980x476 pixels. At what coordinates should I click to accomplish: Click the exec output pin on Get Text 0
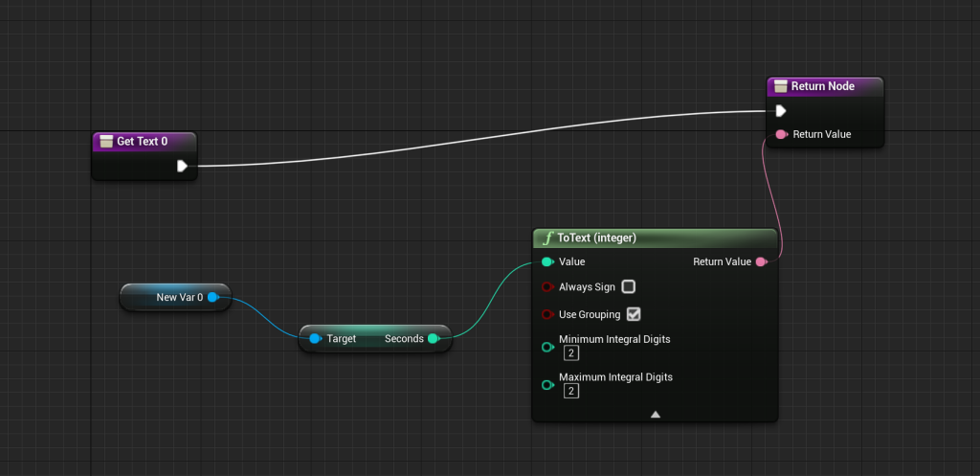click(182, 167)
